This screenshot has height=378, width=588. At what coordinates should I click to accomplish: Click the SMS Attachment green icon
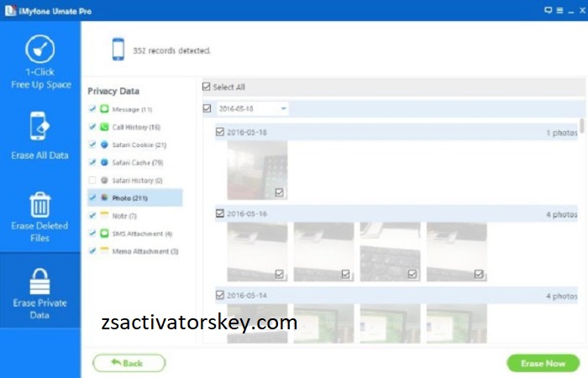click(x=104, y=234)
